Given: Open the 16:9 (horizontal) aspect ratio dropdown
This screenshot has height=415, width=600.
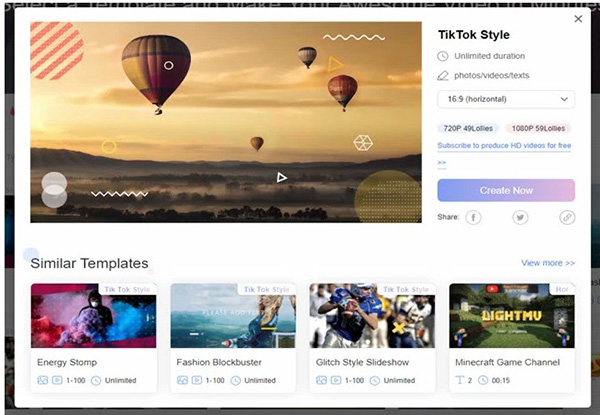Looking at the screenshot, I should (506, 99).
